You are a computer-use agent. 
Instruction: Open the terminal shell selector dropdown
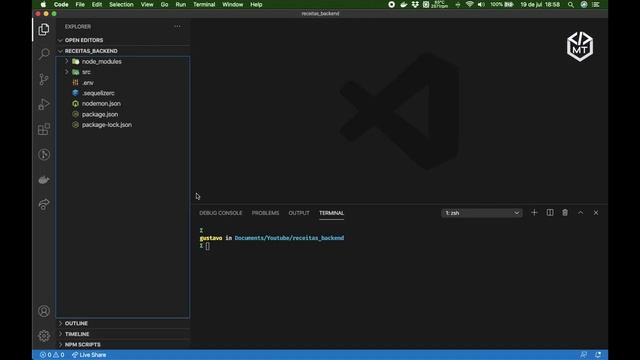tap(482, 213)
